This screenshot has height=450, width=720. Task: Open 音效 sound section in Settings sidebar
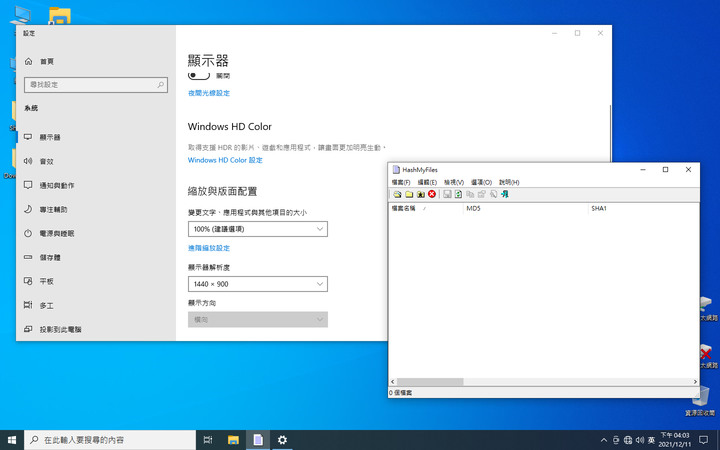[x=96, y=161]
